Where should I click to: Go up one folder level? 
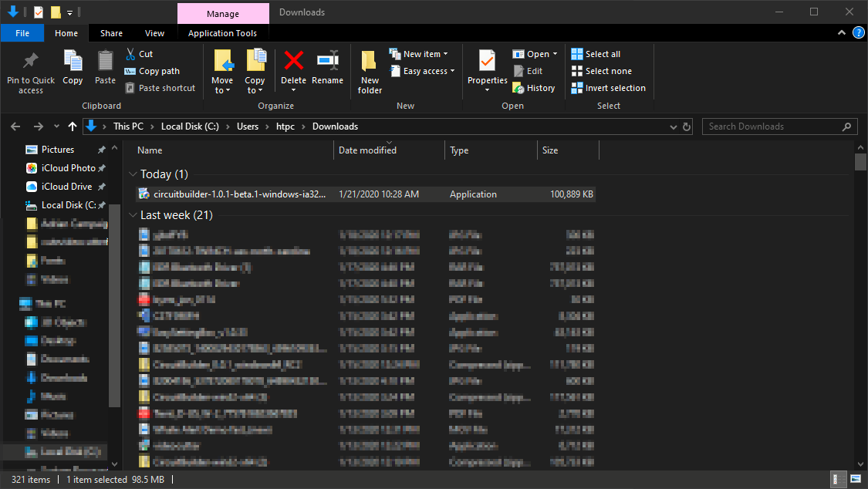(x=72, y=126)
